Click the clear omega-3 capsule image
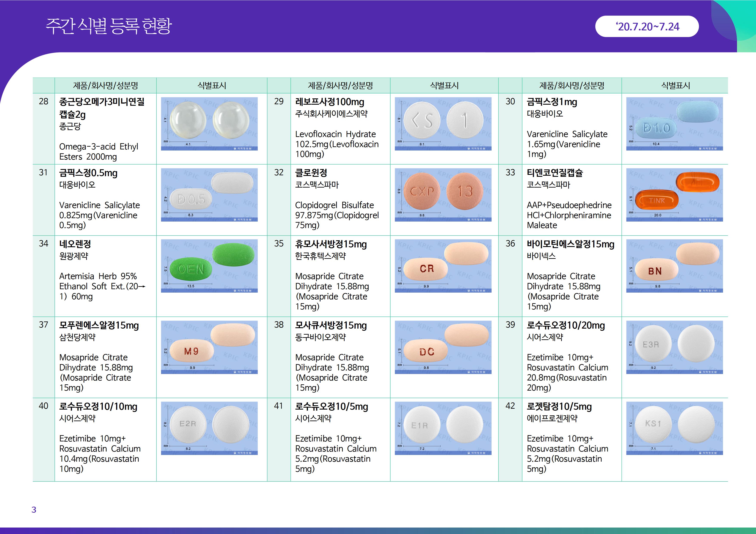This screenshot has height=534, width=756. pyautogui.click(x=209, y=124)
